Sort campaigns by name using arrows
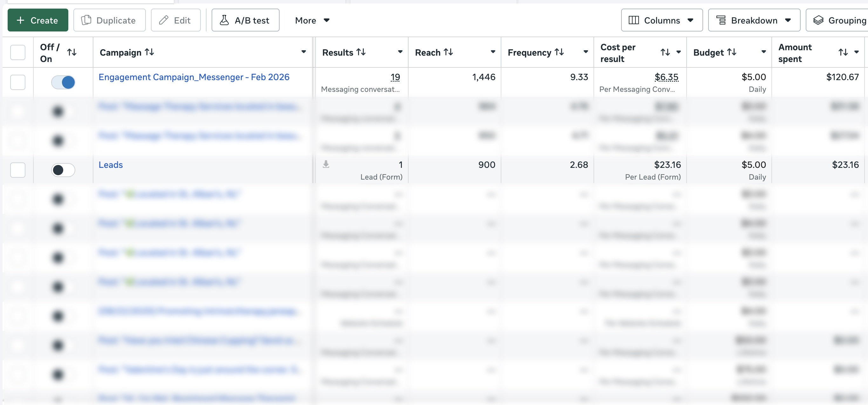 [149, 52]
